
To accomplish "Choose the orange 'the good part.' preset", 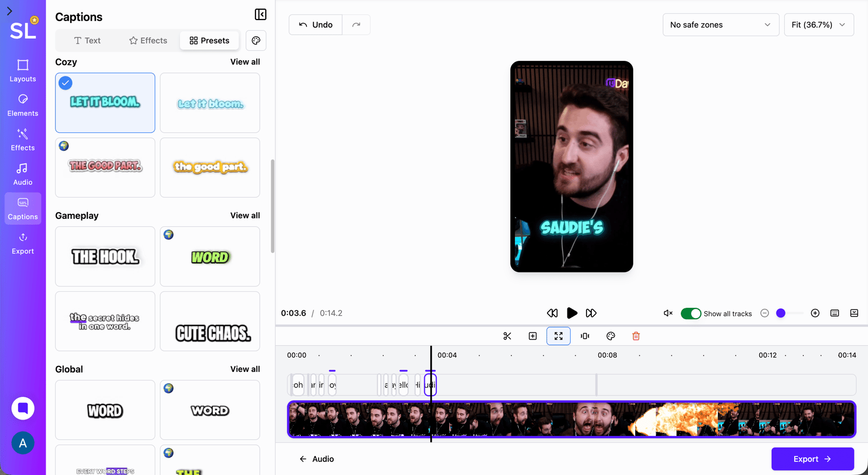I will coord(210,167).
